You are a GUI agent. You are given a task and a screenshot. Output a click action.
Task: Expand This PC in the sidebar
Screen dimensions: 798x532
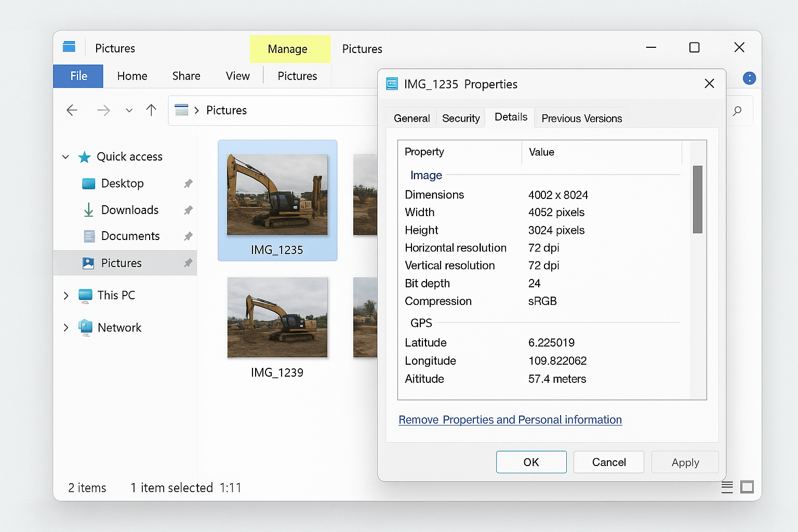click(65, 295)
